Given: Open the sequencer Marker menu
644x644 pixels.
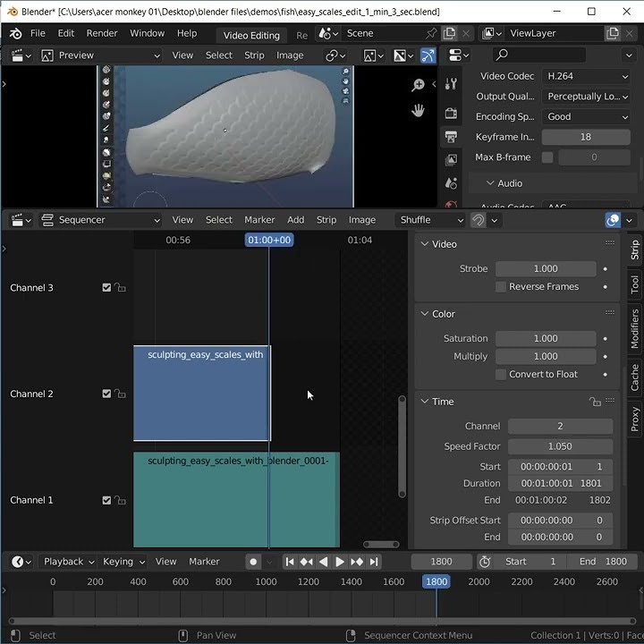Looking at the screenshot, I should coord(259,220).
